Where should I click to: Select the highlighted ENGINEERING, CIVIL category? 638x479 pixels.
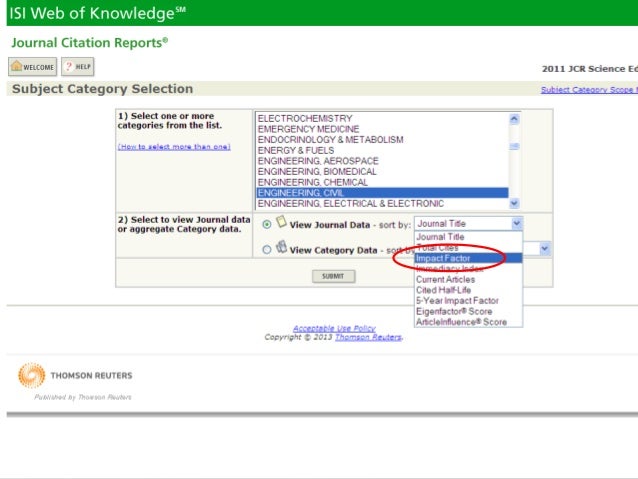pyautogui.click(x=382, y=192)
